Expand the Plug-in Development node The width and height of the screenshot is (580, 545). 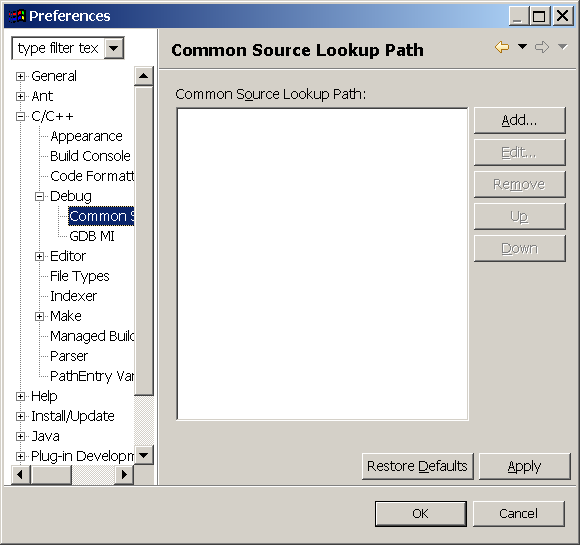click(x=20, y=456)
